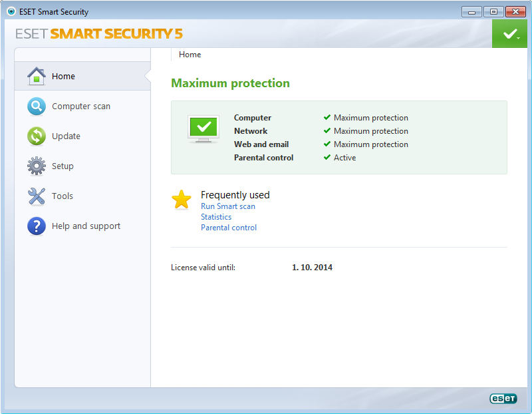Select the green Update arrows icon
Viewport: 532px width, 414px height.
click(37, 136)
